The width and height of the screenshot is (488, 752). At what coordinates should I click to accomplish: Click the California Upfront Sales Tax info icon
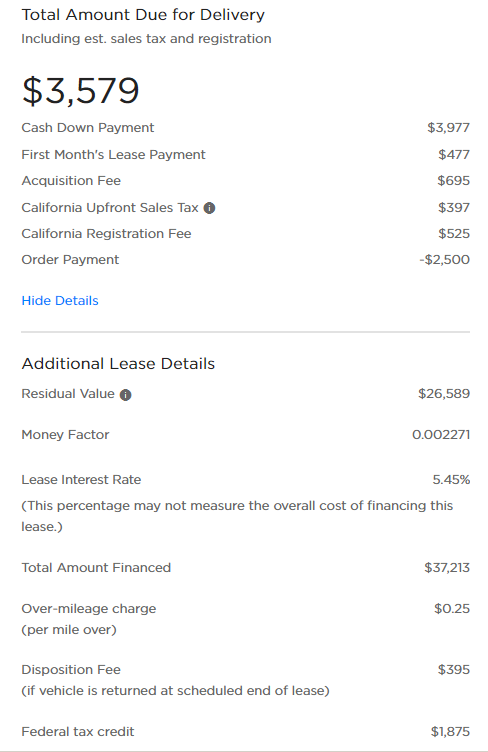point(209,208)
